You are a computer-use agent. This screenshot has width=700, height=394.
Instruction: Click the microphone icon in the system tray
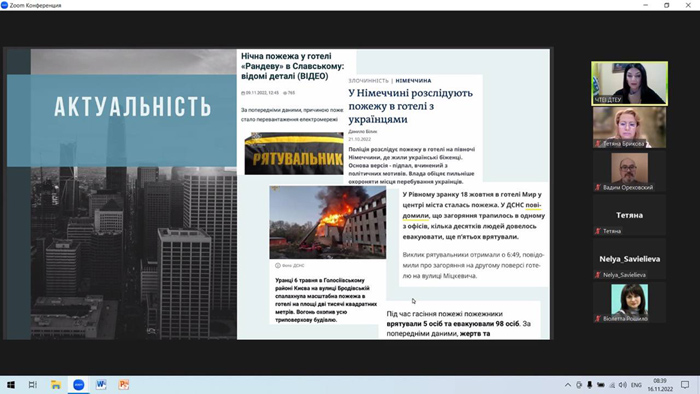coord(589,385)
